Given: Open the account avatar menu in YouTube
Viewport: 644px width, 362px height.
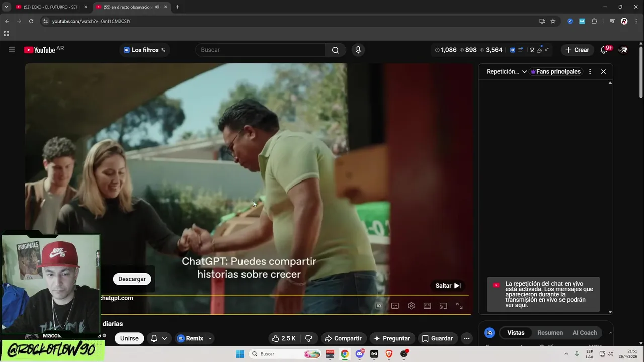Looking at the screenshot, I should point(623,50).
